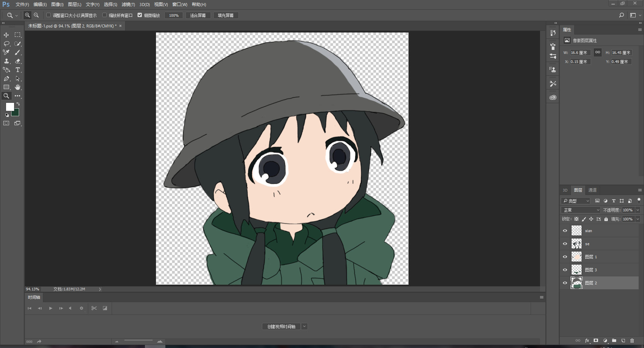
Task: Open the foreground color swatch
Action: 10,107
